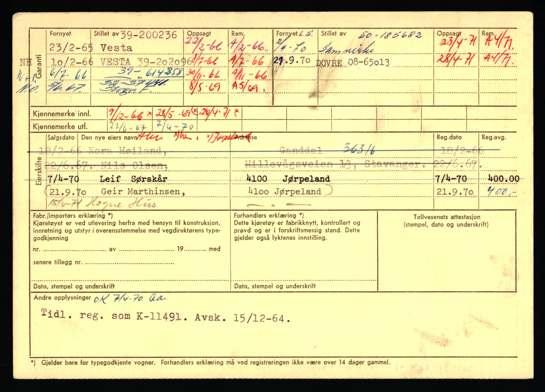
Task: Click the 'Fabr./importørs erklæring' heading
Action: click(73, 216)
